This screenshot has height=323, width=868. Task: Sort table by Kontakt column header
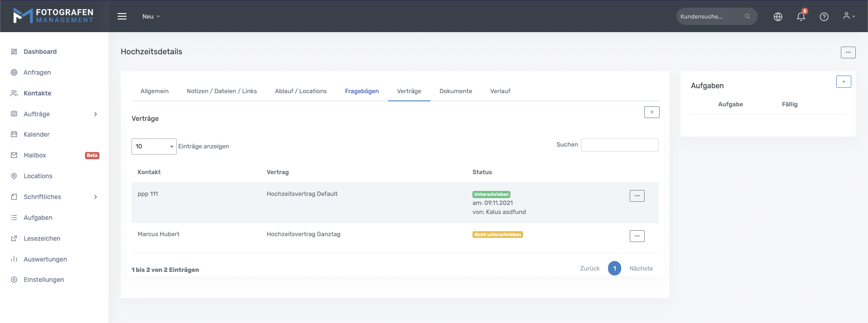pos(149,172)
